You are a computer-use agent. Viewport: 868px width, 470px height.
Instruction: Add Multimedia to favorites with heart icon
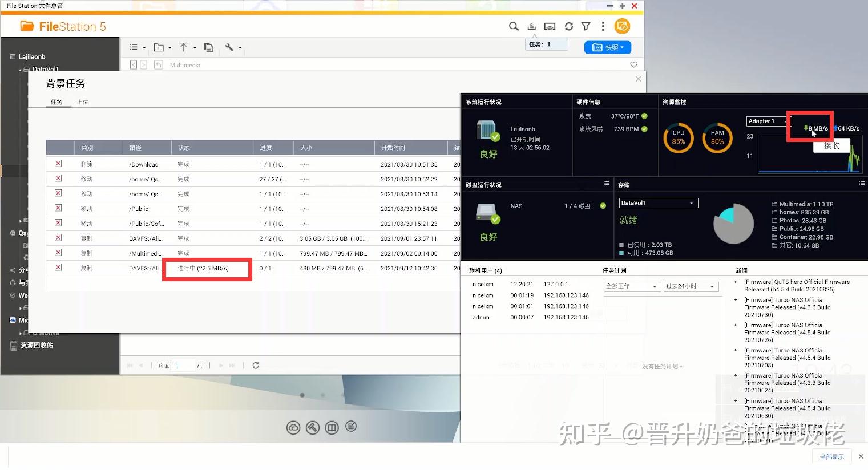[x=633, y=64]
